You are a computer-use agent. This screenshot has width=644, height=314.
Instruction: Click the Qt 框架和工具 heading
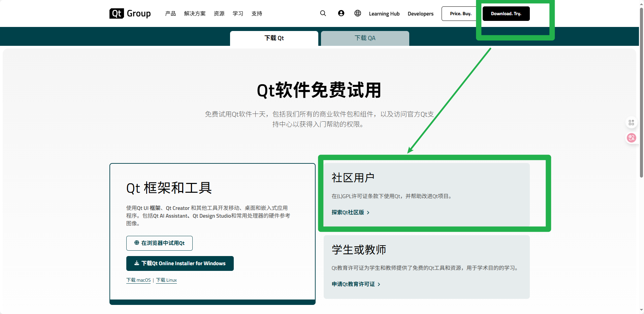(x=169, y=188)
